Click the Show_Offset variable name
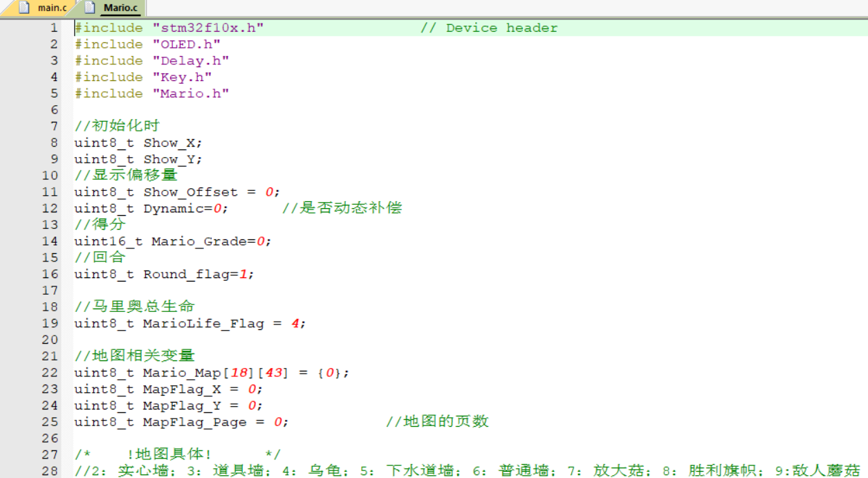Screen dimensions: 868x478 [190, 192]
